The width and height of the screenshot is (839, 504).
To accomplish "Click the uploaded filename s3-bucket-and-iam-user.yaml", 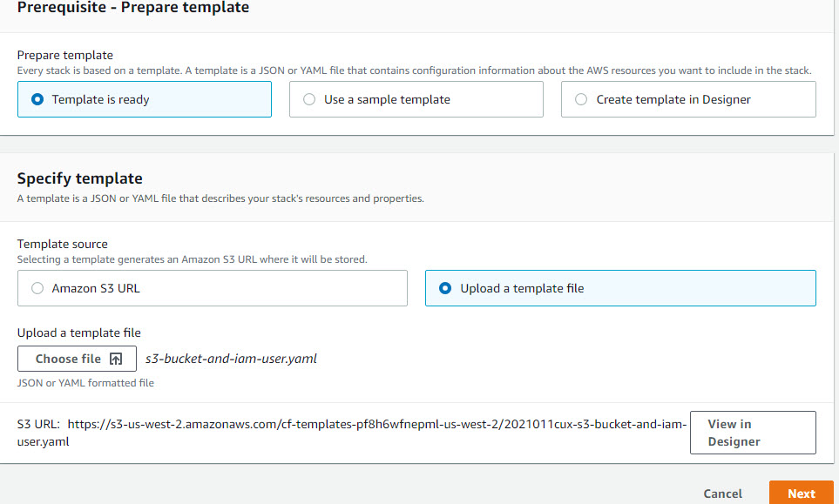I will (x=231, y=359).
